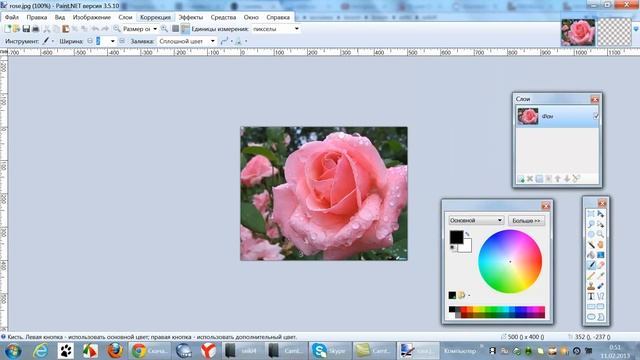The height and width of the screenshot is (360, 640).
Task: Select the Lasso Select tool
Action: [x=591, y=224]
